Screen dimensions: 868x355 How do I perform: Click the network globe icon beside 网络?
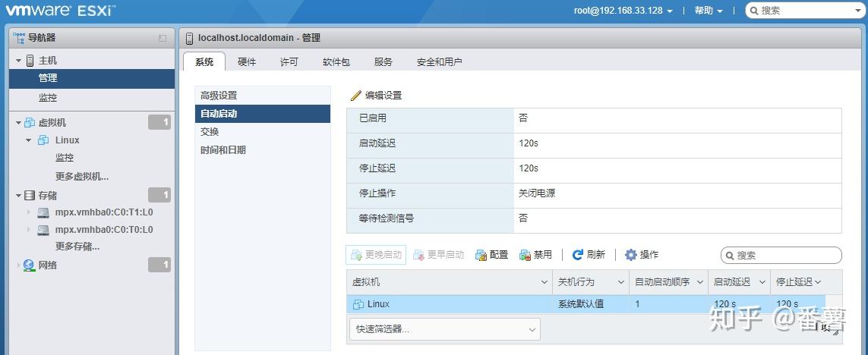29,265
